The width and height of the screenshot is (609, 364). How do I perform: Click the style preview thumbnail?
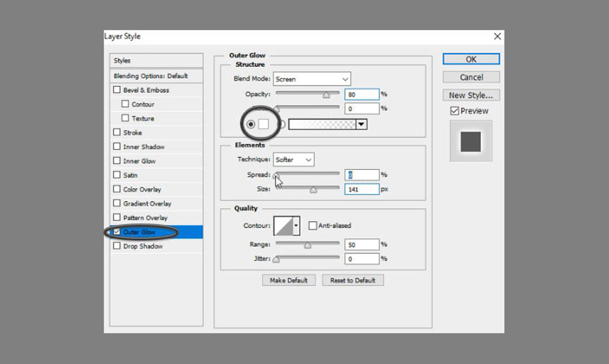[470, 141]
